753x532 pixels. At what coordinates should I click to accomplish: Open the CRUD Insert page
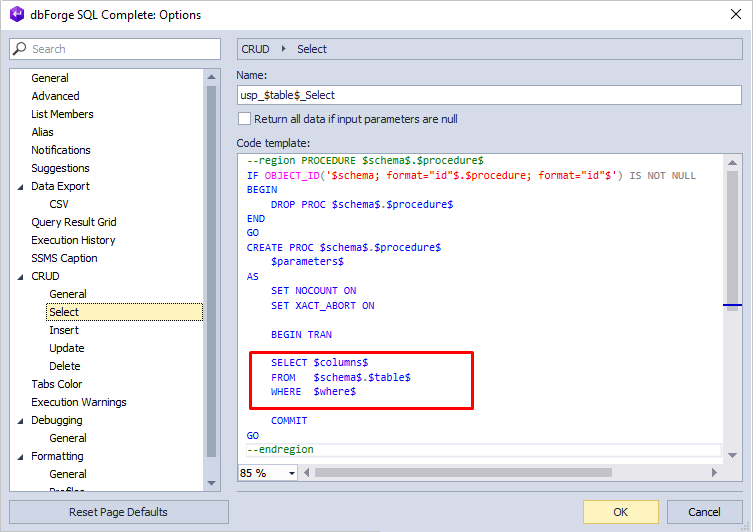[64, 330]
